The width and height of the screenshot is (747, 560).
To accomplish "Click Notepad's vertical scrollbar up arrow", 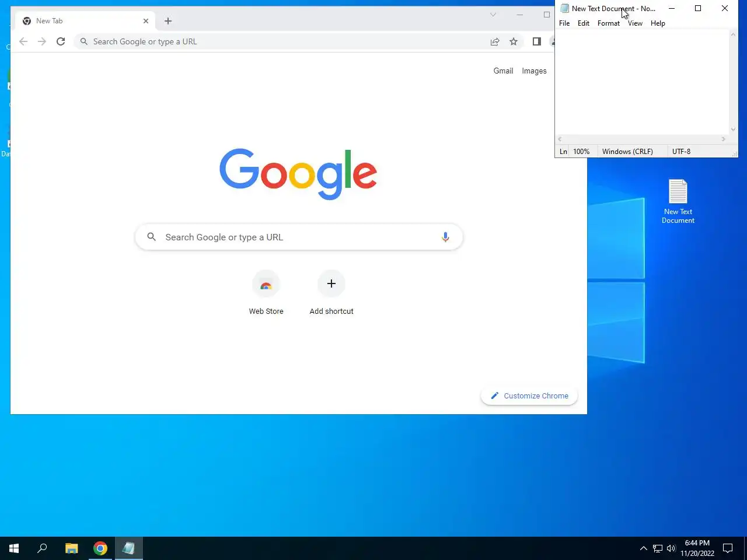I will (x=733, y=35).
